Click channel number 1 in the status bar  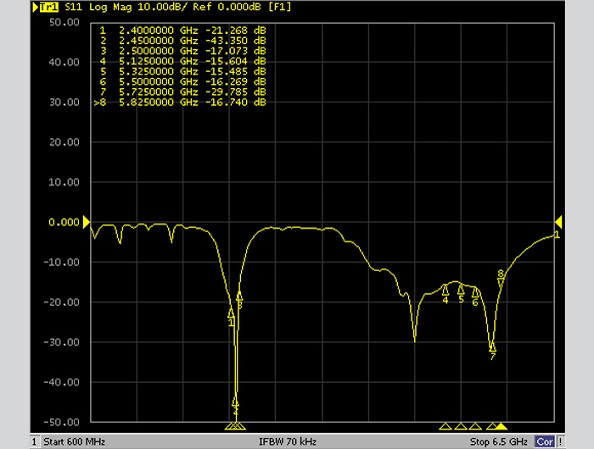tap(34, 442)
